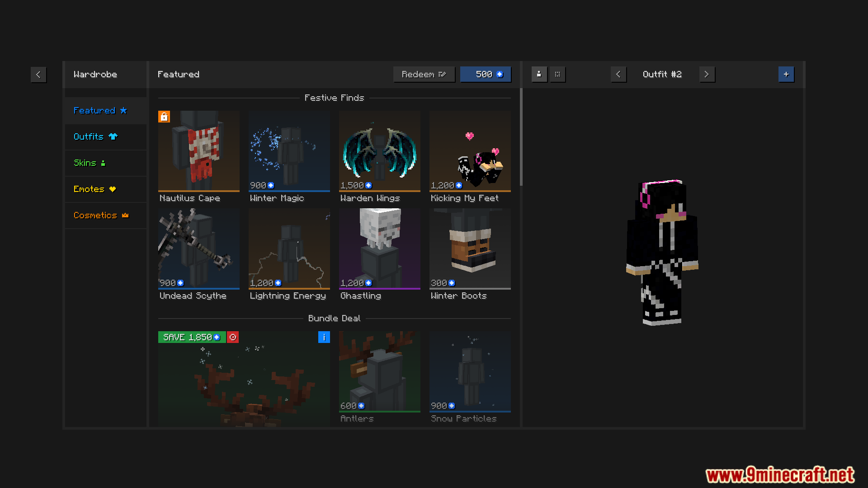Click the orange lock icon on Nautilus Cape
This screenshot has height=488, width=868.
click(x=164, y=117)
